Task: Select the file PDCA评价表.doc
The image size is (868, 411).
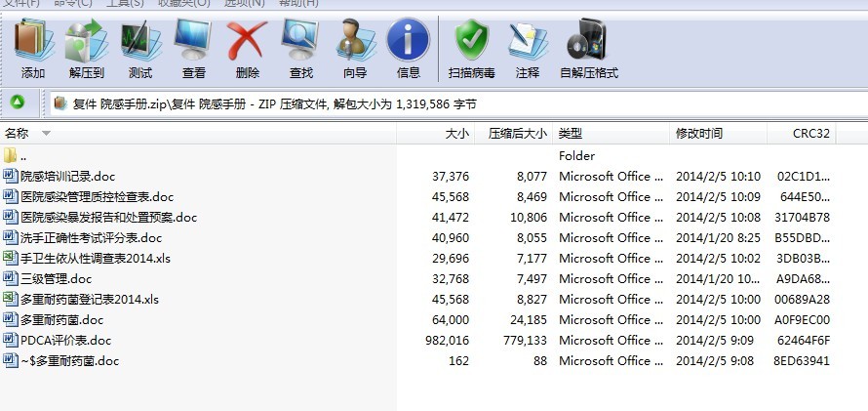Action: point(65,341)
